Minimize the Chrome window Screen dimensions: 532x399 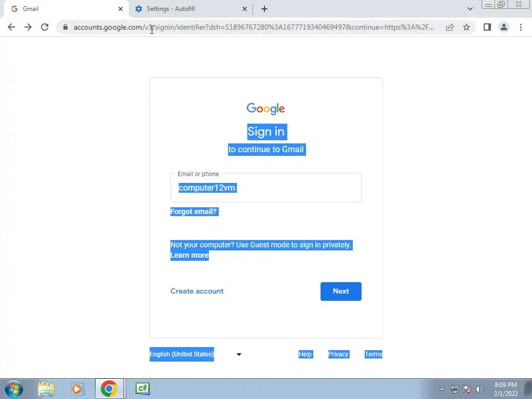tap(488, 5)
